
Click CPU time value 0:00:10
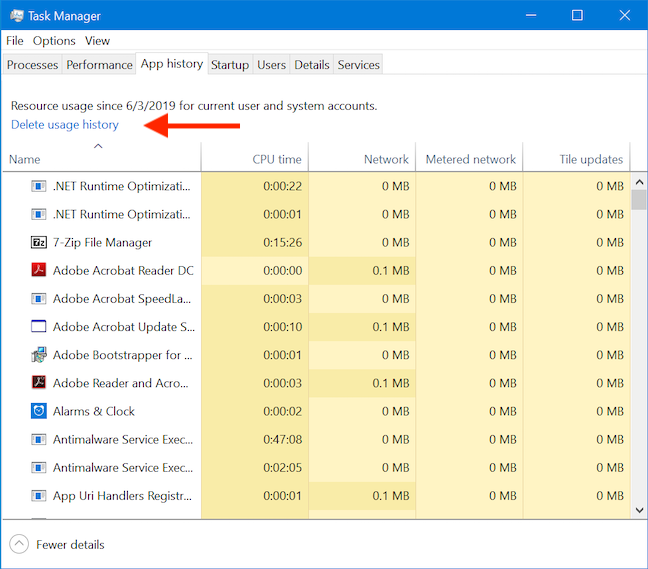click(283, 327)
